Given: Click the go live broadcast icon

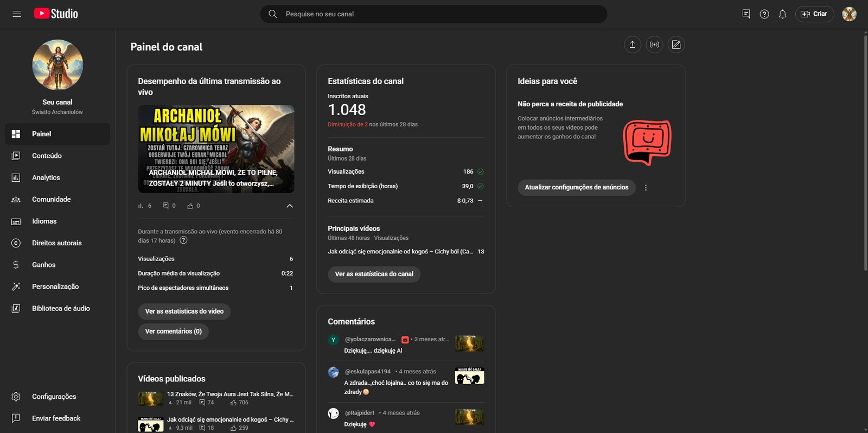Looking at the screenshot, I should 654,44.
